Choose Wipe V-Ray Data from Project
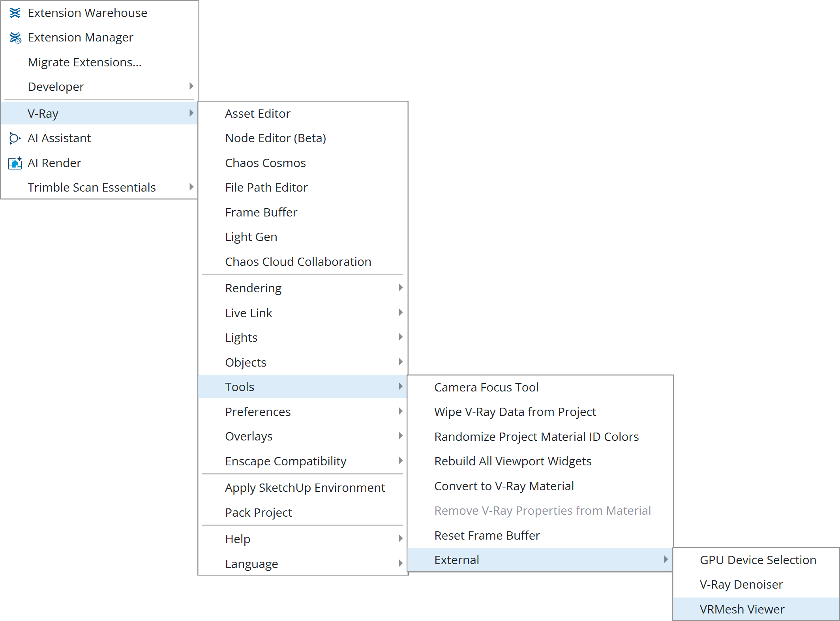Viewport: 840px width, 621px height. (540, 412)
